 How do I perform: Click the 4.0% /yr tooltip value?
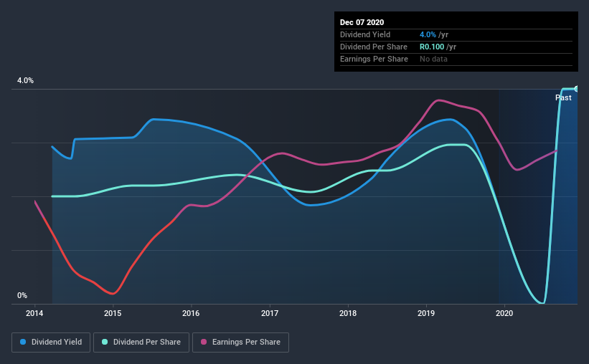pos(434,34)
